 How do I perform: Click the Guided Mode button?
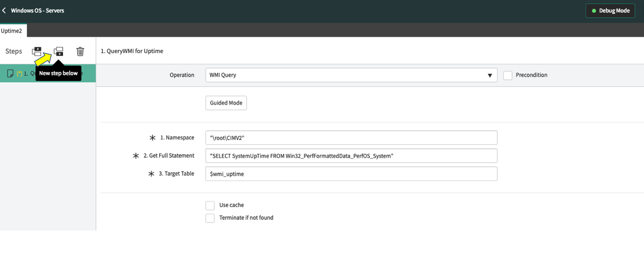click(x=226, y=103)
